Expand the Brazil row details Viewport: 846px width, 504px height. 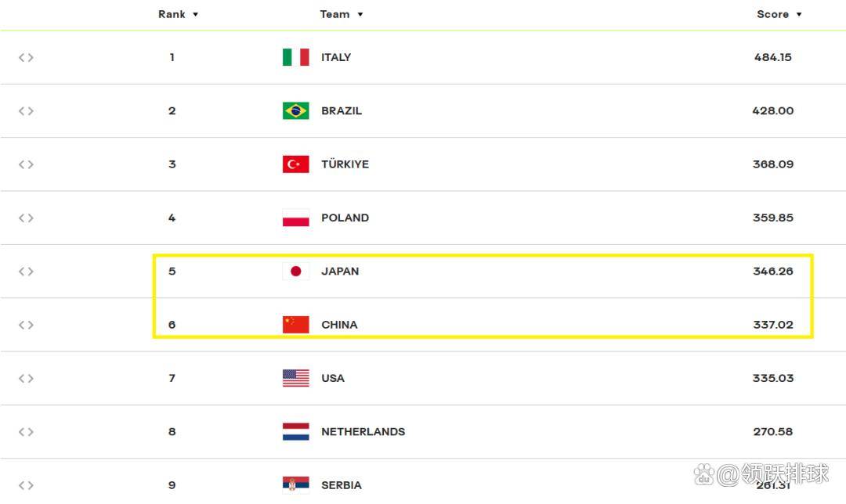coord(26,111)
